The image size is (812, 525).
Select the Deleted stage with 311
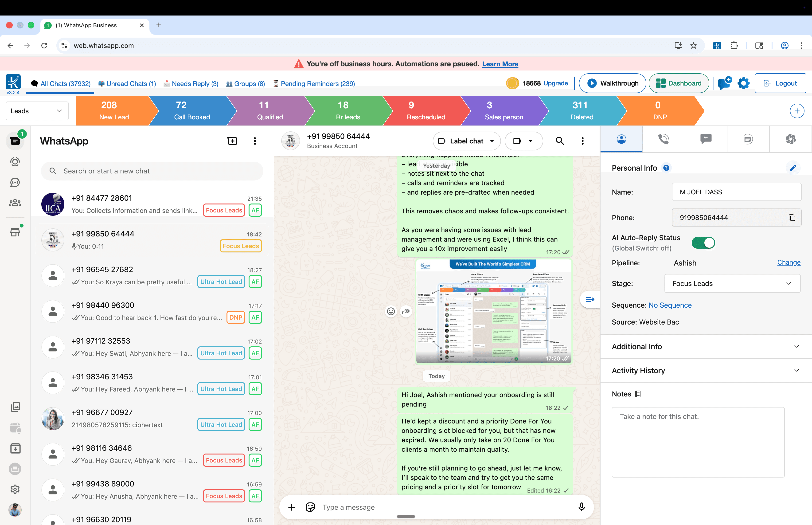(582, 111)
